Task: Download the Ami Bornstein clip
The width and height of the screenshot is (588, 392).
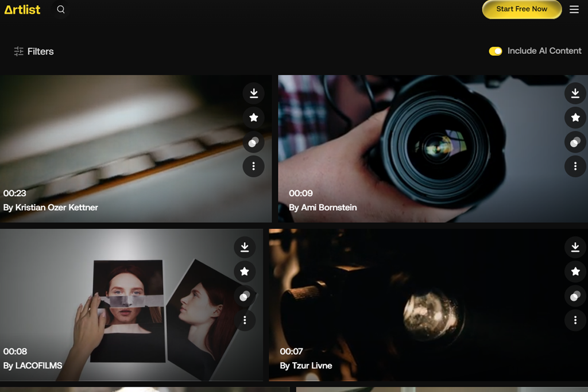Action: coord(575,93)
